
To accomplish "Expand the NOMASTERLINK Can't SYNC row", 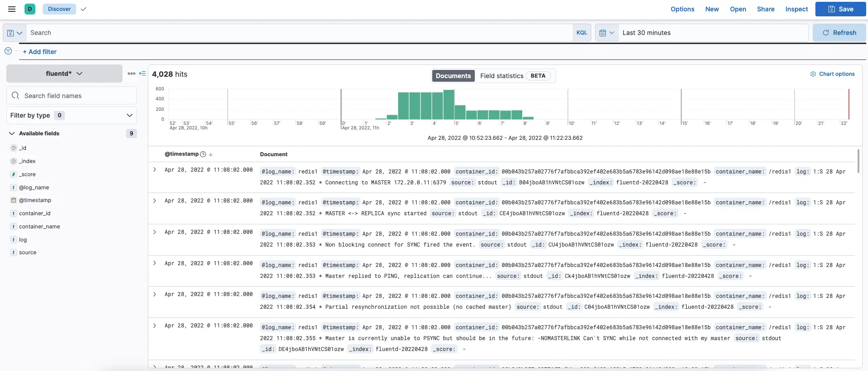I will [x=155, y=326].
